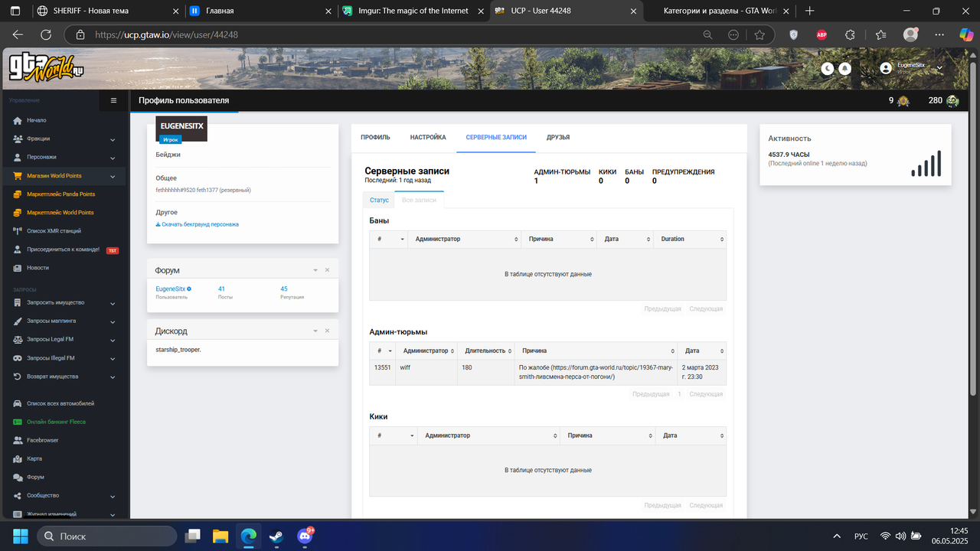Close the Форум panel

click(x=327, y=270)
